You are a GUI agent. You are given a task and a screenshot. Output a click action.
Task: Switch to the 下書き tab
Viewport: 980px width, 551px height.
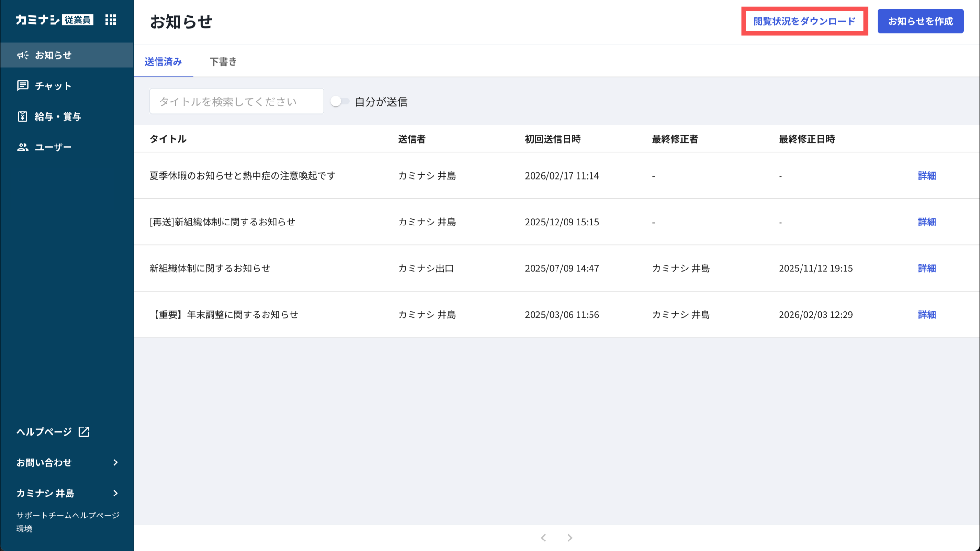(x=223, y=62)
